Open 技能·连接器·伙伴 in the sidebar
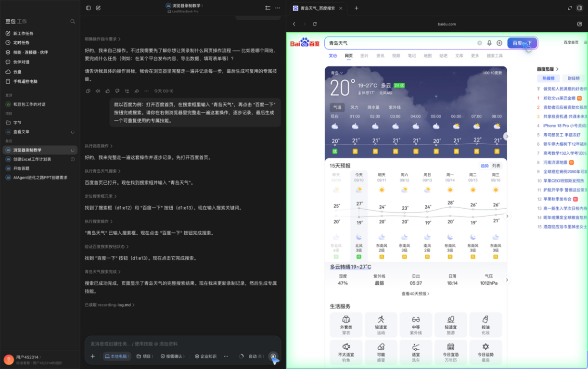 26,52
